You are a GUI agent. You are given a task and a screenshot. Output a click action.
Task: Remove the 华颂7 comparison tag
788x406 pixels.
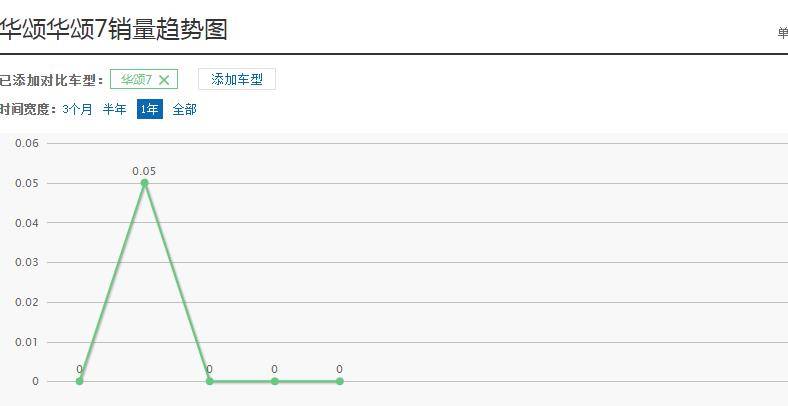point(164,80)
